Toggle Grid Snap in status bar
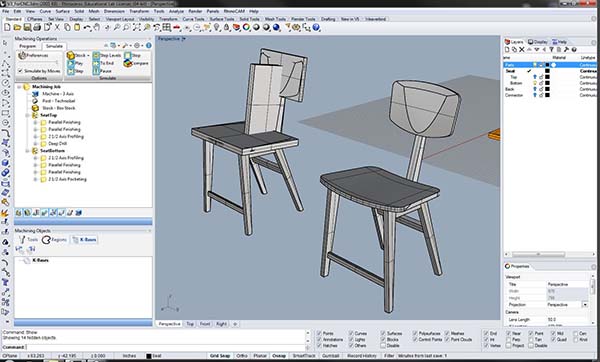This screenshot has height=362, width=600. pyautogui.click(x=220, y=356)
